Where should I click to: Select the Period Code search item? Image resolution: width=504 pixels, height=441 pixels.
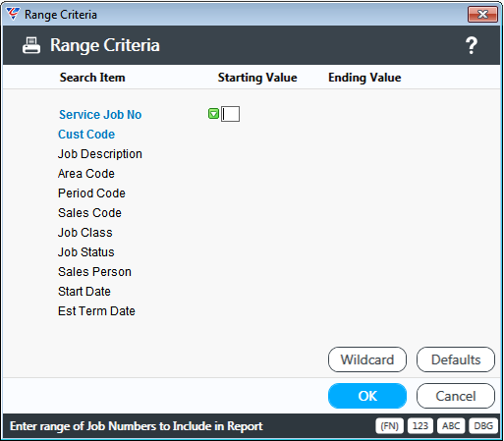pos(91,193)
